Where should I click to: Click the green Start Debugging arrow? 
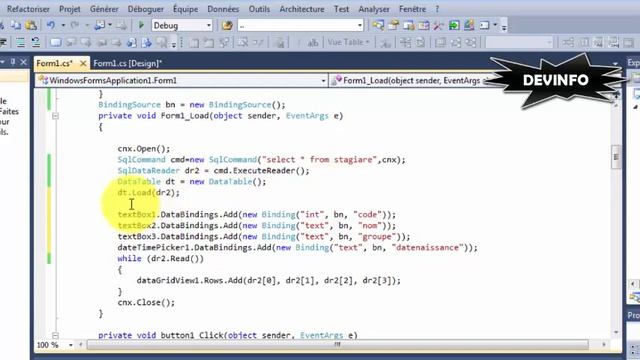coord(141,25)
